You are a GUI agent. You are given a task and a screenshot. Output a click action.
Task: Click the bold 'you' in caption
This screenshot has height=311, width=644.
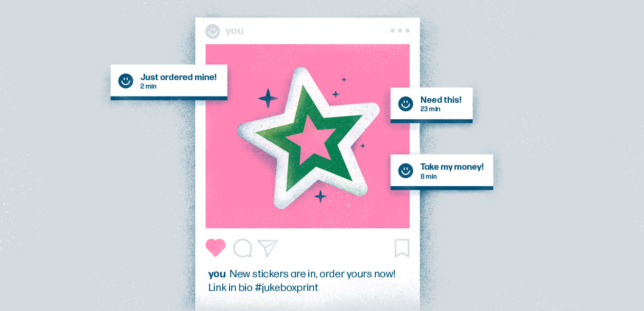click(x=217, y=274)
